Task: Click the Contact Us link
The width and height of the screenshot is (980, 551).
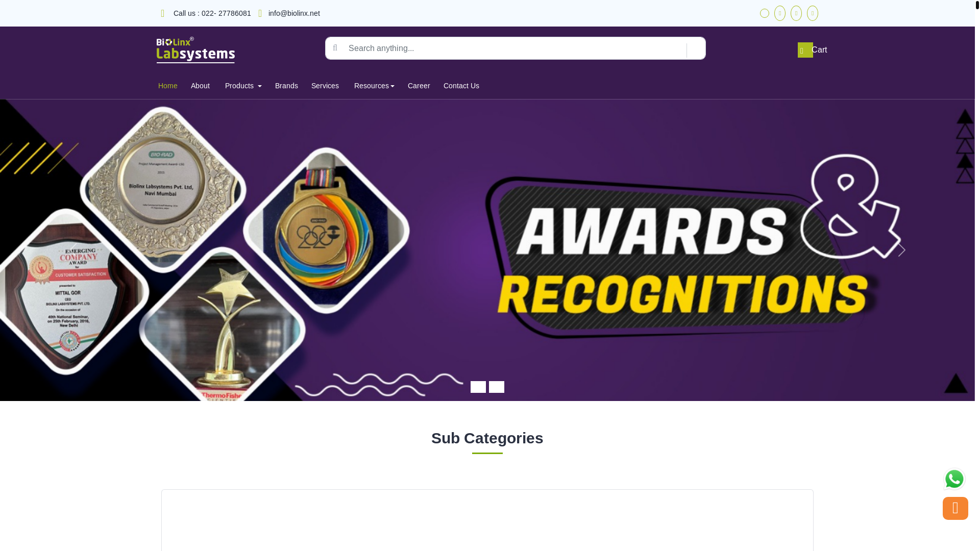Action: pos(461,86)
